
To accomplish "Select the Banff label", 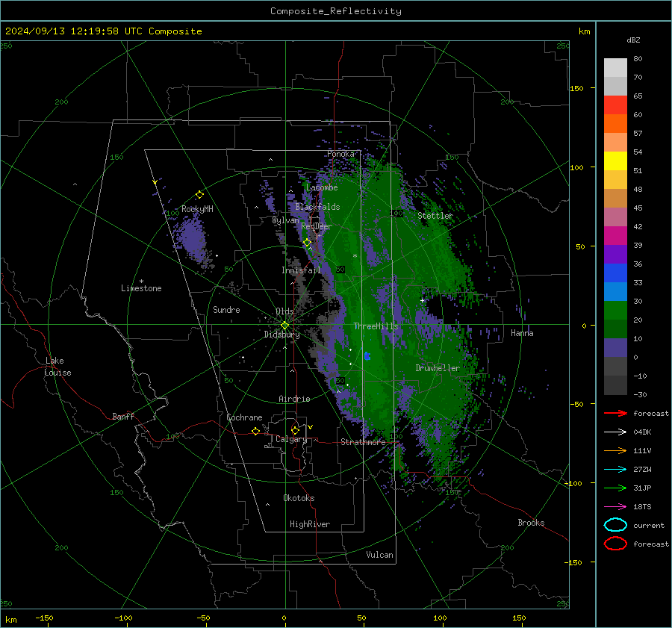I will point(123,417).
